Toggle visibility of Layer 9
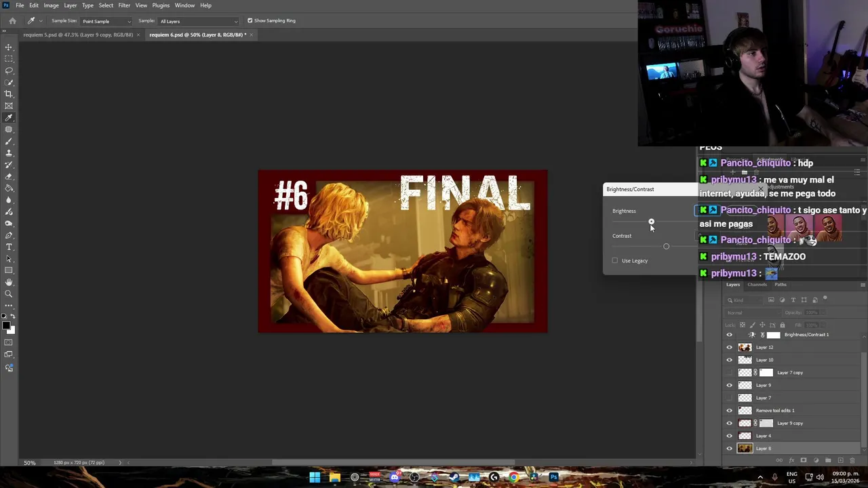This screenshot has width=868, height=488. tap(730, 385)
